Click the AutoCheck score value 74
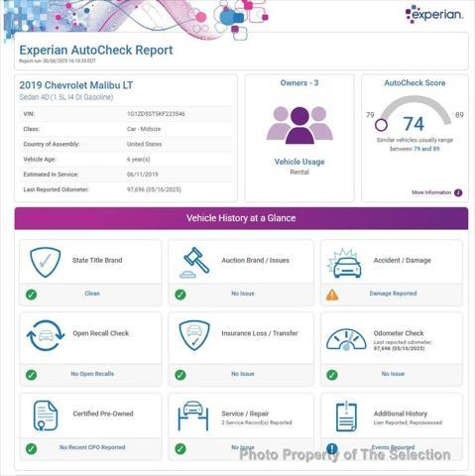Screen dimensions: 475x476 click(414, 124)
